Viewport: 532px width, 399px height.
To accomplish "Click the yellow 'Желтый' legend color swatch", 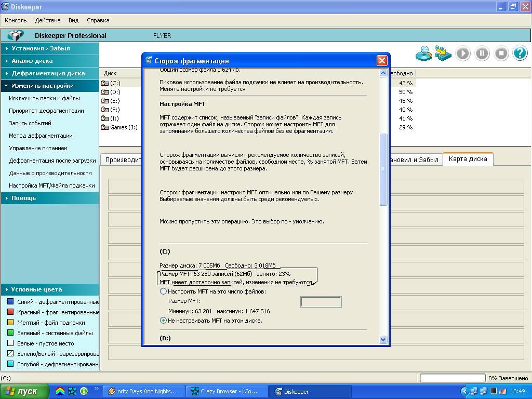I will point(10,322).
